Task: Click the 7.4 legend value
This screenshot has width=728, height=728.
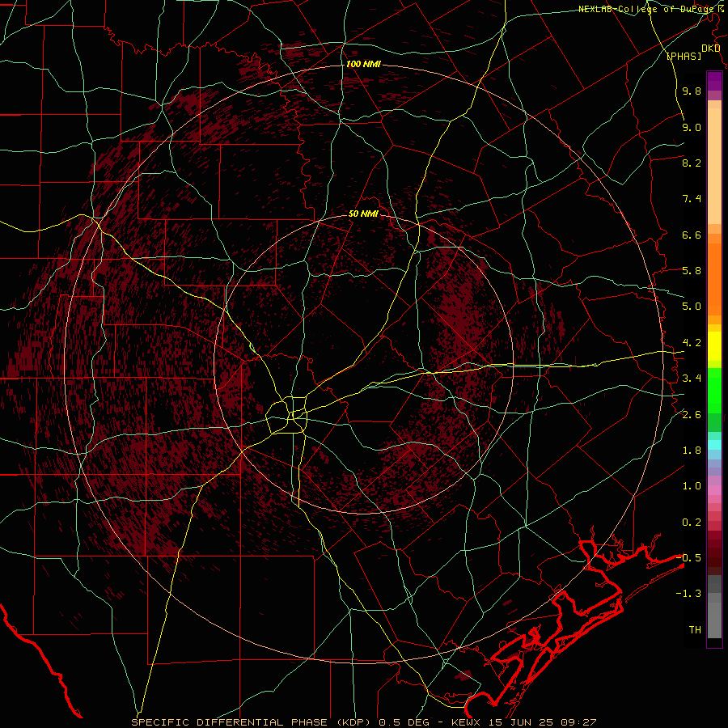Action: coord(692,198)
